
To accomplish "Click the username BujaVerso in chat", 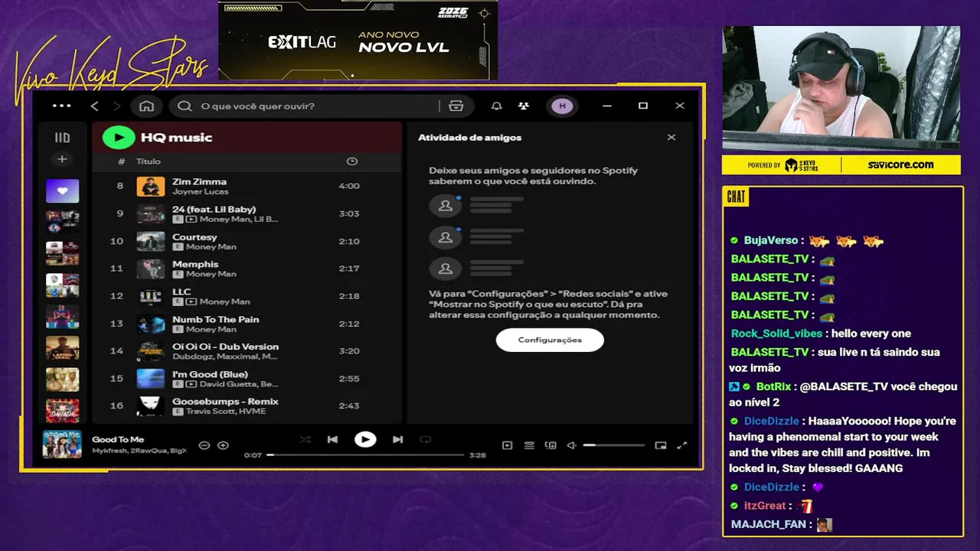I will coord(771,240).
